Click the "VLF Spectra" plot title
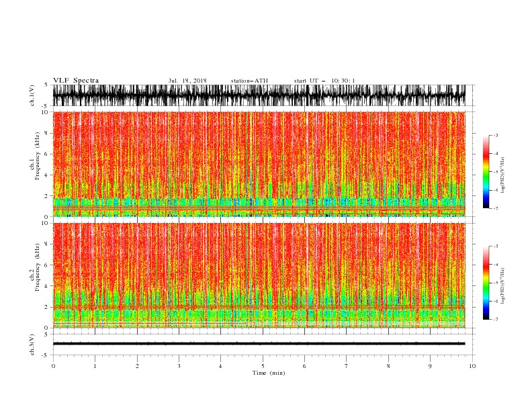This screenshot has width=532, height=411. (76, 81)
